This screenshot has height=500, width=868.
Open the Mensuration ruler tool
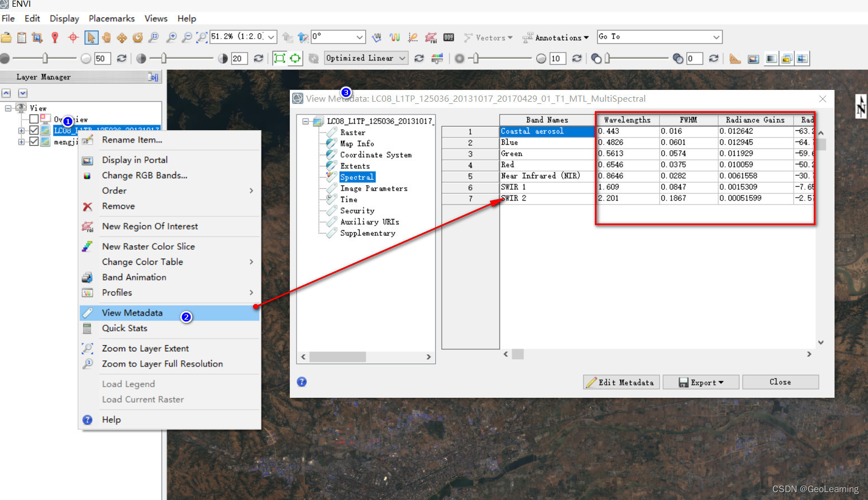point(735,58)
